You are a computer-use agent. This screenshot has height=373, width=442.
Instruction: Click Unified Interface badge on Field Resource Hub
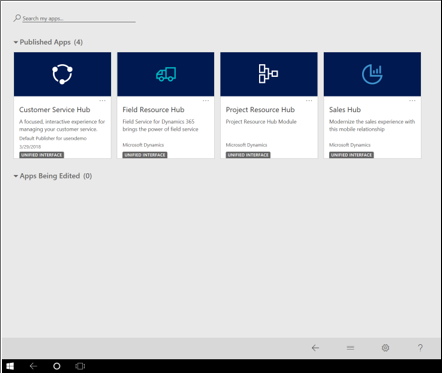tap(145, 155)
